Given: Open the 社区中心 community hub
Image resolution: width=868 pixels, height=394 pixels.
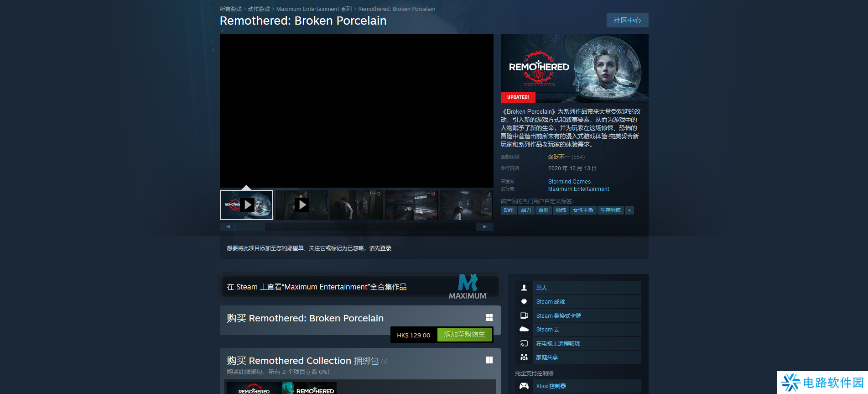Looking at the screenshot, I should coord(627,21).
